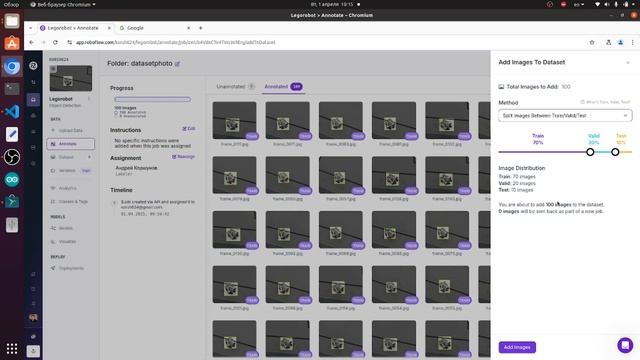The height and width of the screenshot is (360, 640).
Task: Open Upload Data in the sidebar
Action: coord(71,131)
